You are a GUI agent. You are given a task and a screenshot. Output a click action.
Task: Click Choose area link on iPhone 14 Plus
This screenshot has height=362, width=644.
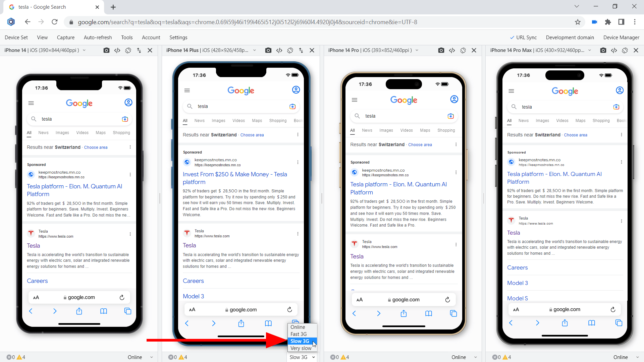252,135
